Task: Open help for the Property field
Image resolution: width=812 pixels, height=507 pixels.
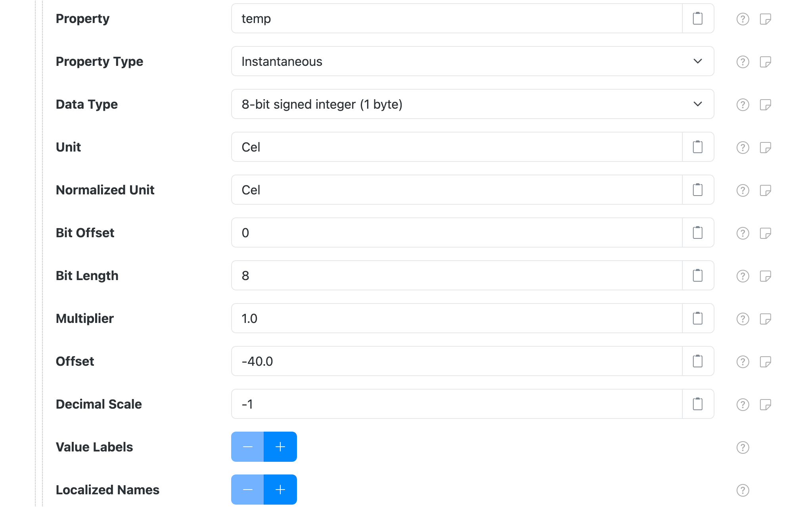Action: coord(742,18)
